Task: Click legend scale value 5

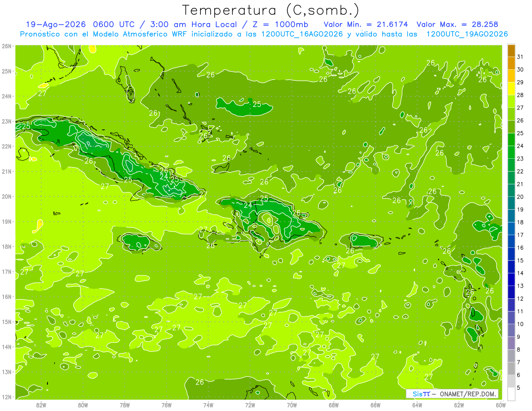Action: (519, 388)
